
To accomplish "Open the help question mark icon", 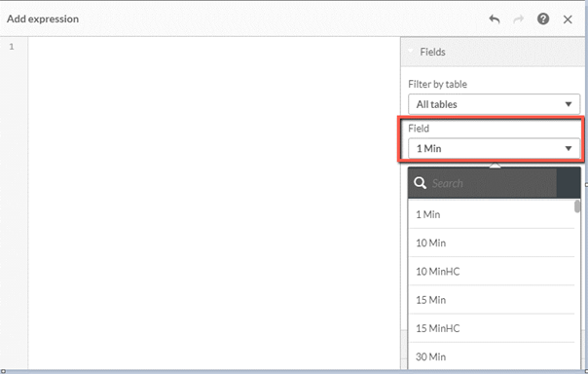I will 543,19.
